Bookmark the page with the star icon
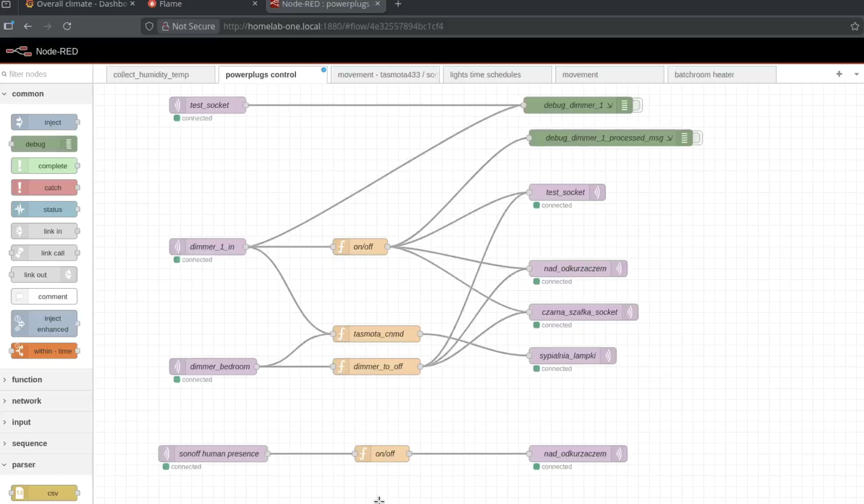This screenshot has height=504, width=864. click(x=854, y=26)
